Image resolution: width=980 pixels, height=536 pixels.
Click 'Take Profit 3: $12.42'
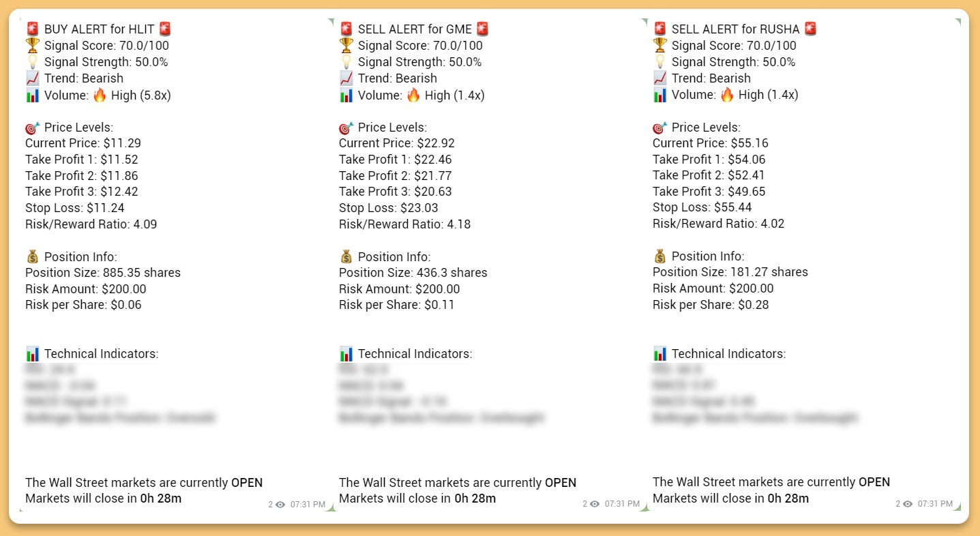82,192
